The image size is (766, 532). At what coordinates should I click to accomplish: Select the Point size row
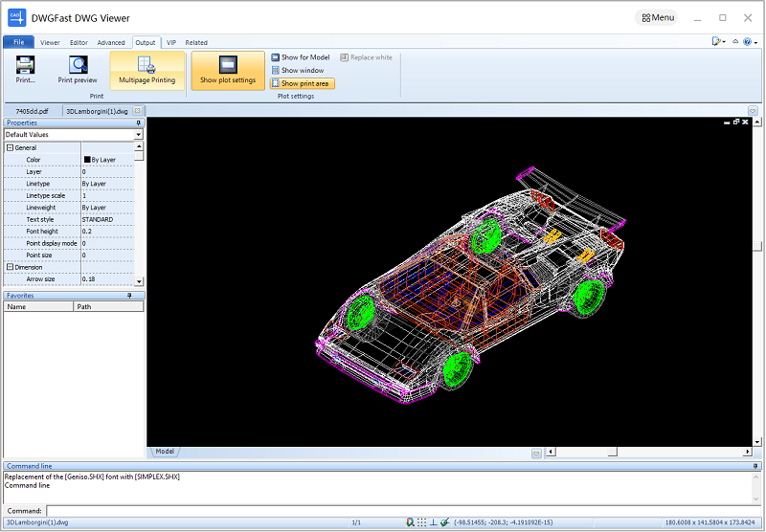[x=69, y=255]
